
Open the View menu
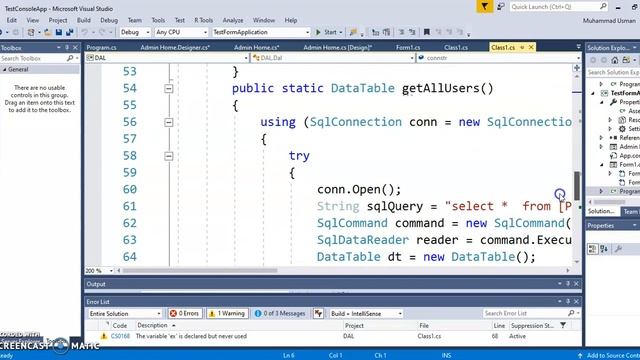[x=33, y=20]
